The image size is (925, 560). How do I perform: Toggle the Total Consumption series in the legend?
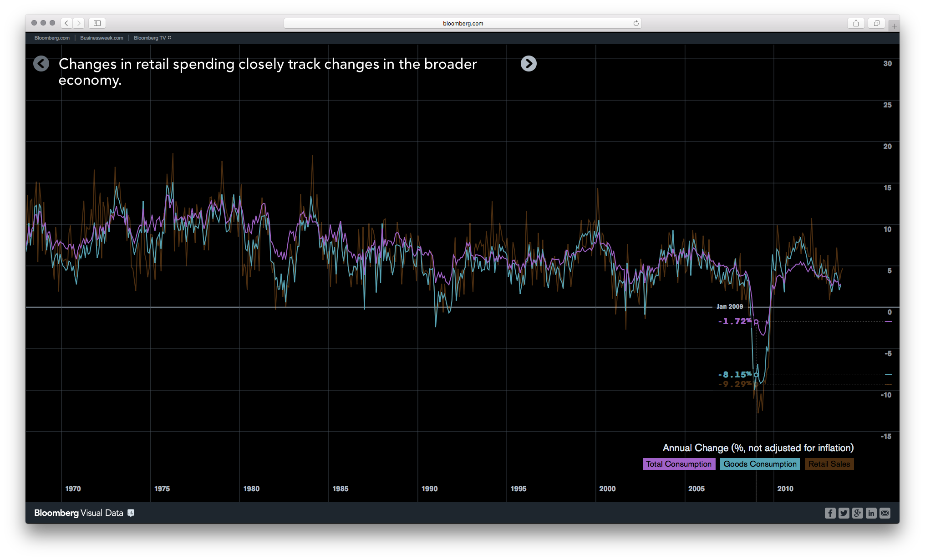point(679,464)
